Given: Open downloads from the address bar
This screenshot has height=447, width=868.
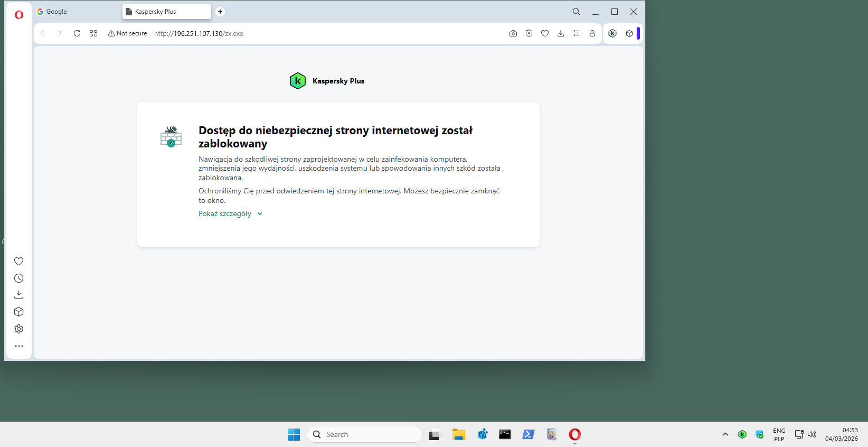Looking at the screenshot, I should [560, 33].
